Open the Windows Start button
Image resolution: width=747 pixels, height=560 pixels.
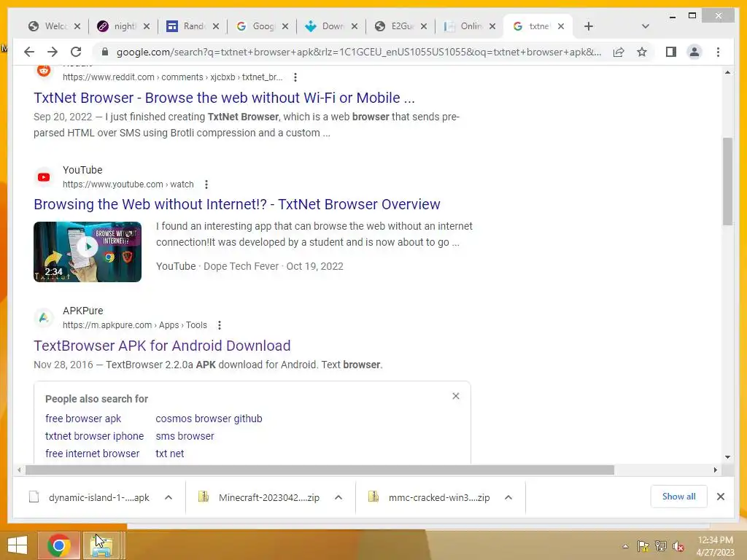18,545
